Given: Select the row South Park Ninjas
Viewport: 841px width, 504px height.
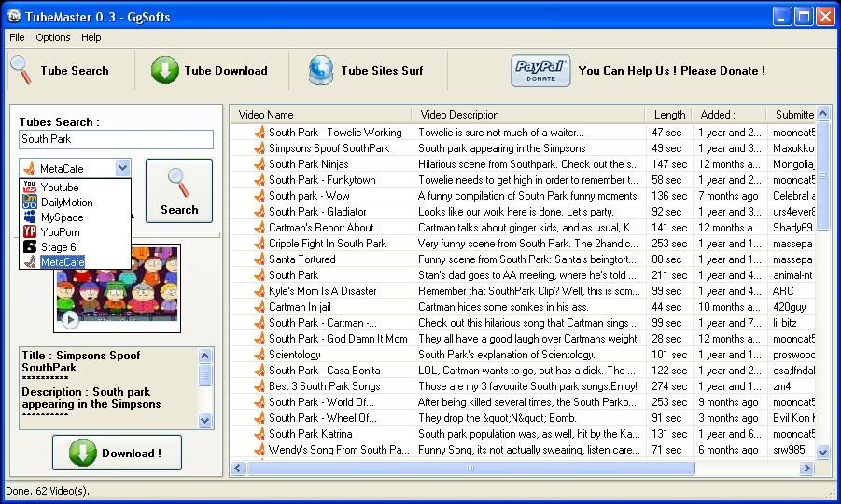Looking at the screenshot, I should [523, 164].
